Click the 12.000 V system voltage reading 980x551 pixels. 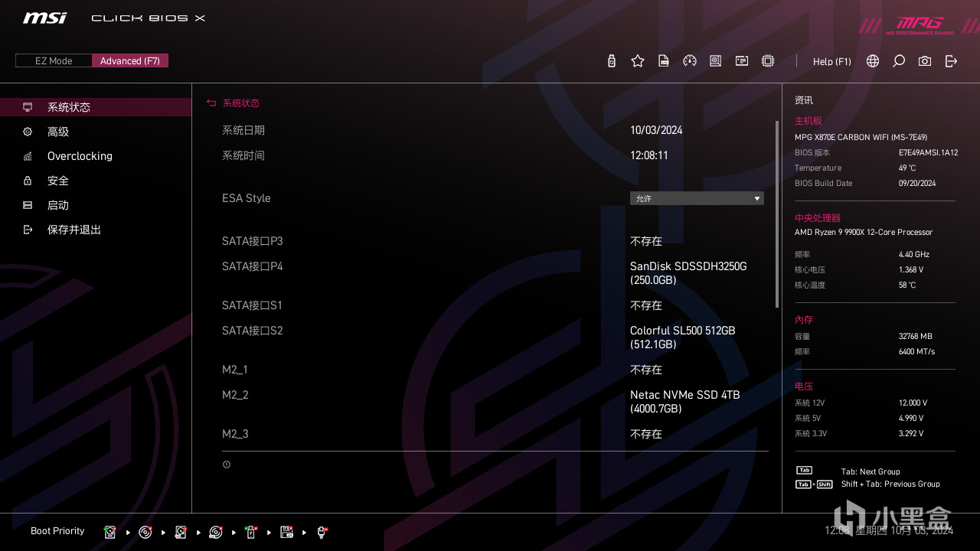coord(913,403)
